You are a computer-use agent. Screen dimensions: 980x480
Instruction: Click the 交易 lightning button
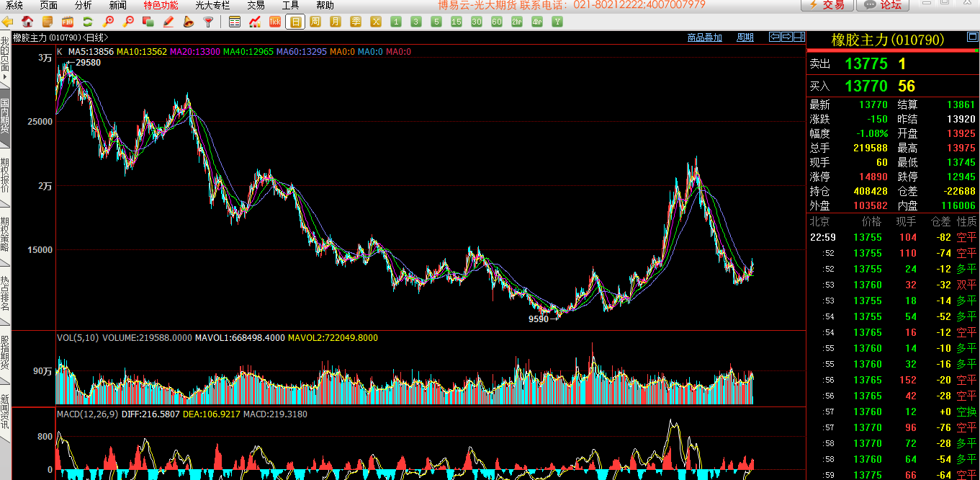pyautogui.click(x=827, y=5)
